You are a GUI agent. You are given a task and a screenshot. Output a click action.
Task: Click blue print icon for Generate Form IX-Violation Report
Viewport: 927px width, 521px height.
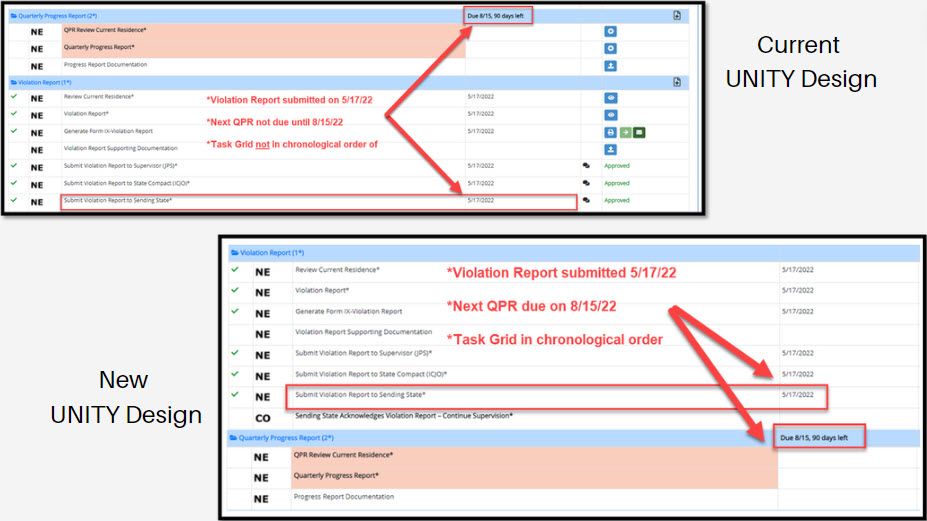click(611, 132)
